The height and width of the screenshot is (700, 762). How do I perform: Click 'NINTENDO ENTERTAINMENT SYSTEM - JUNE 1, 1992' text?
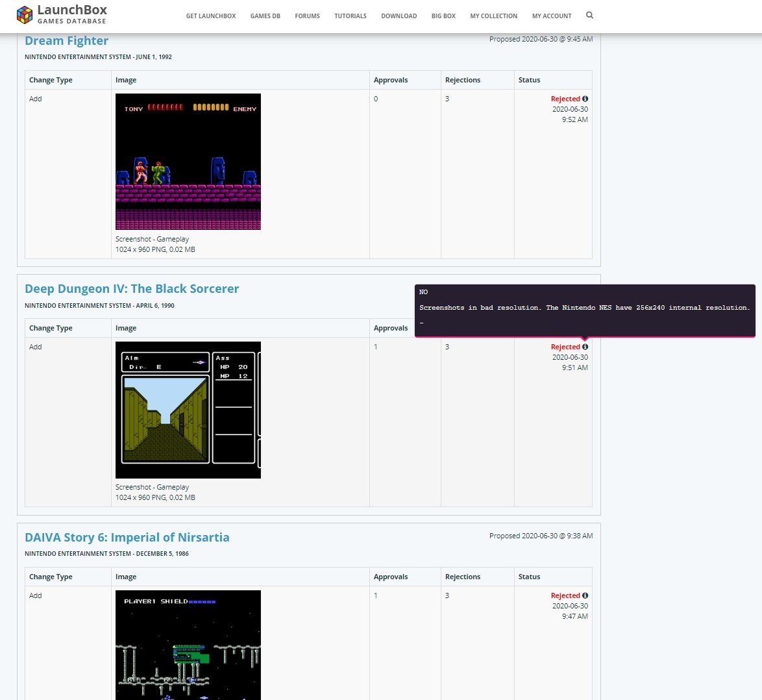coord(98,57)
